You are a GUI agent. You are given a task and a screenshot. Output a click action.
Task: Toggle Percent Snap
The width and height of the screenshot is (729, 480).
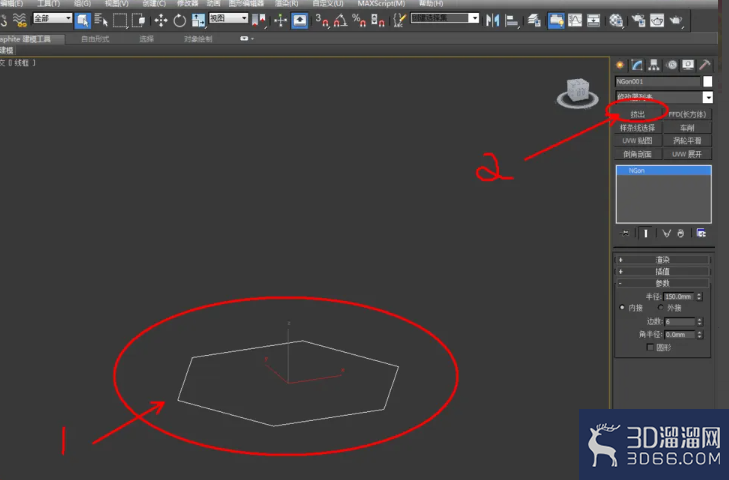[x=359, y=20]
